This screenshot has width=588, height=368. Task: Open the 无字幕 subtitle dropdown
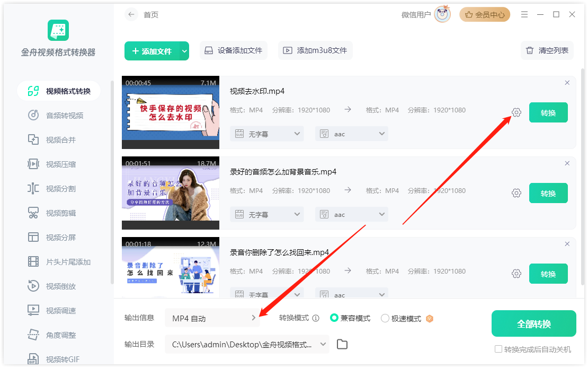pos(266,134)
